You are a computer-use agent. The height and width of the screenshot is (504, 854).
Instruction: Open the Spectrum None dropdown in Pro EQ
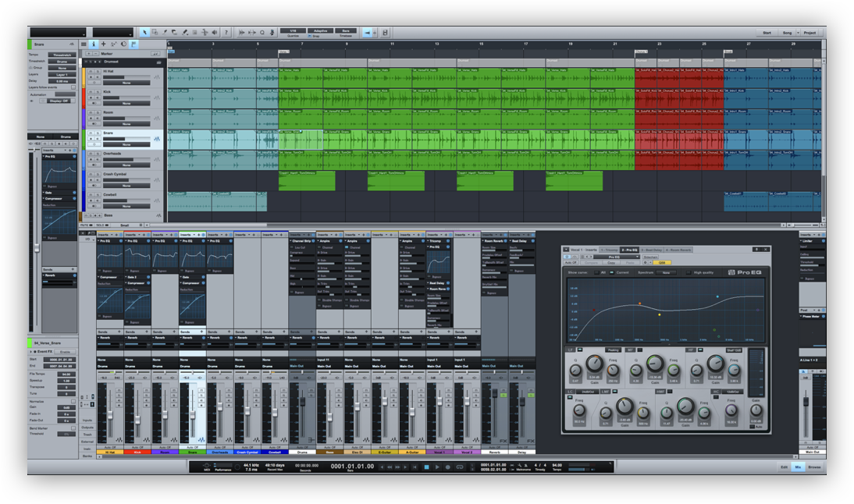[x=666, y=272]
